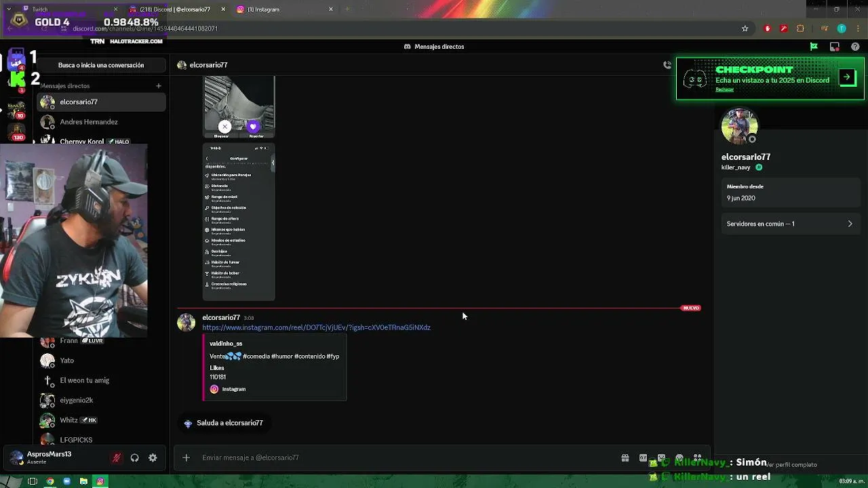
Task: Click elcorsario77 avatar beside the message
Action: tap(186, 323)
